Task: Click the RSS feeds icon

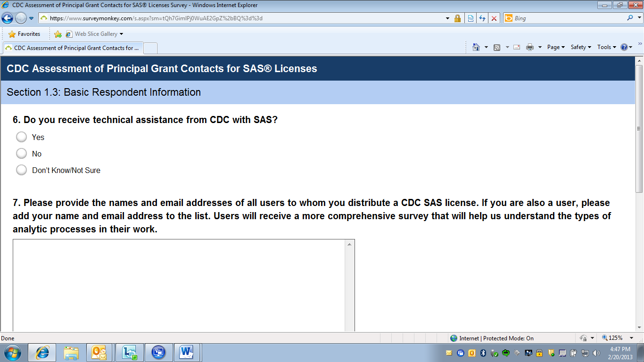Action: point(497,47)
